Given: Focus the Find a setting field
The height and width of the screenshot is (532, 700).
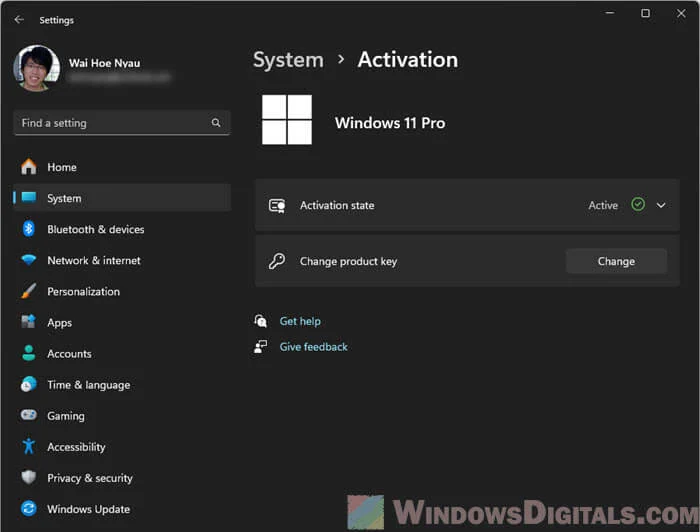Looking at the screenshot, I should click(x=122, y=123).
